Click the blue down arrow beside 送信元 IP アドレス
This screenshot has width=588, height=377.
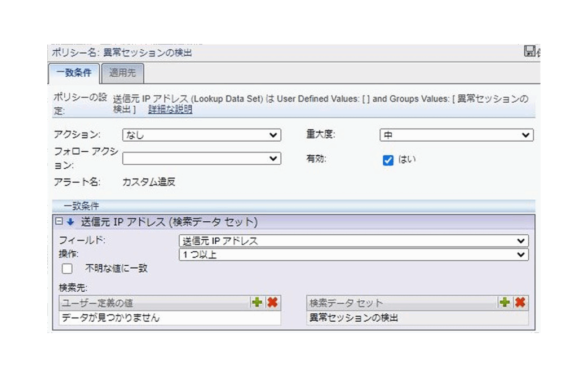coord(70,222)
